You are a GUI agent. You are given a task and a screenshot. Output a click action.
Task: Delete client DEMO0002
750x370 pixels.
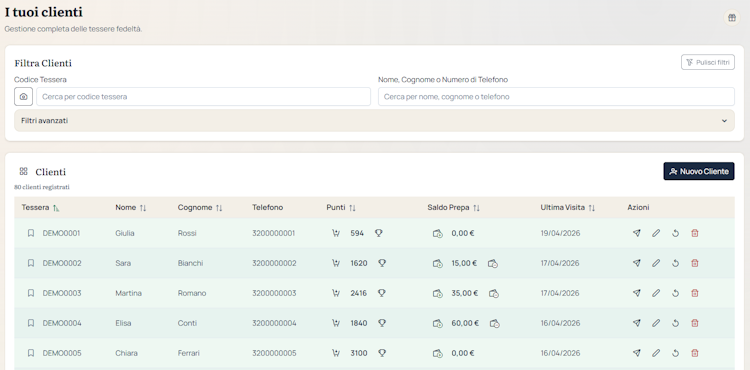[x=695, y=263]
